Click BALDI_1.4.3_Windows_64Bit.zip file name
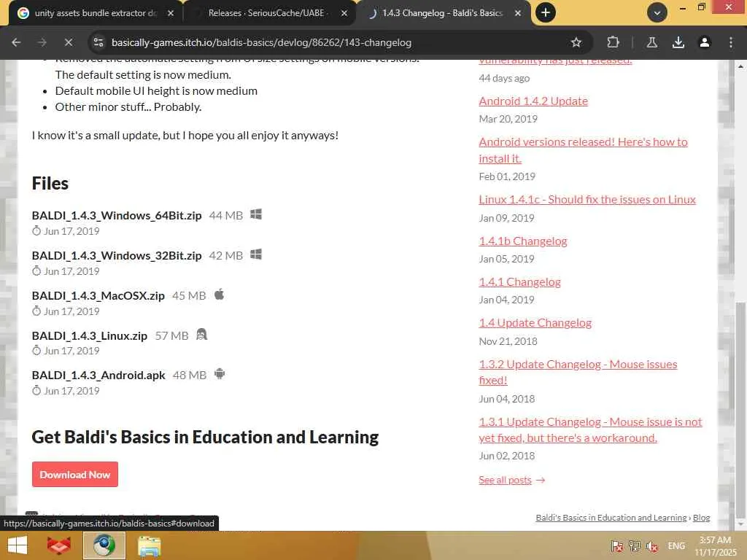The width and height of the screenshot is (747, 560). click(117, 215)
